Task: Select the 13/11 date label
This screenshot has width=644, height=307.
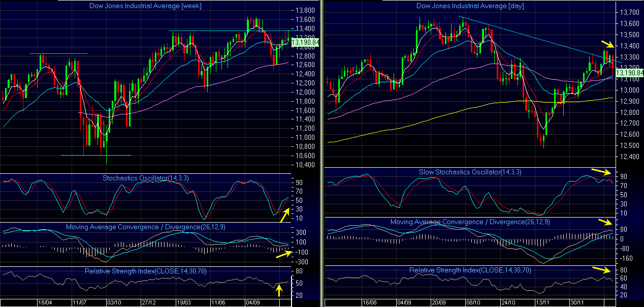Action: 544,302
